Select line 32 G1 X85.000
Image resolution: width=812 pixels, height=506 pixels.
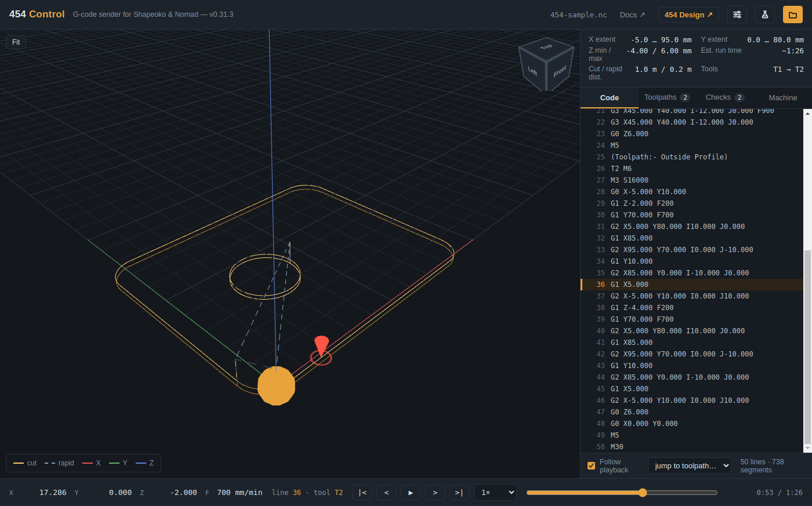click(692, 238)
